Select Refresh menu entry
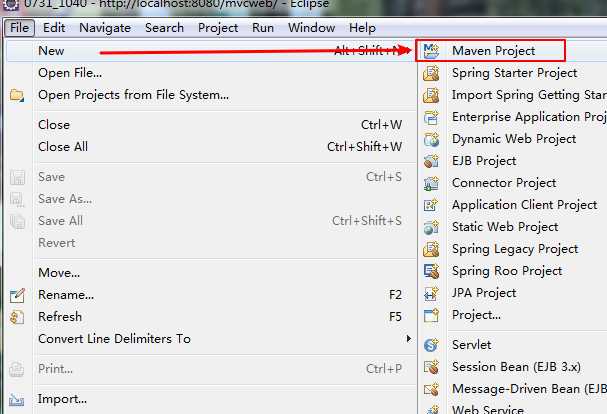This screenshot has width=607, height=414. (211, 317)
